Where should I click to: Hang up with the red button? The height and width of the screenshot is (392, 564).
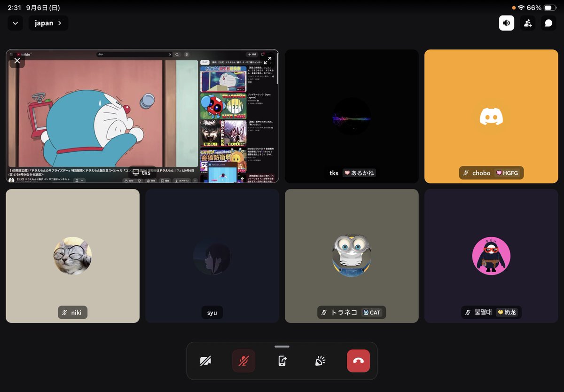pyautogui.click(x=358, y=361)
